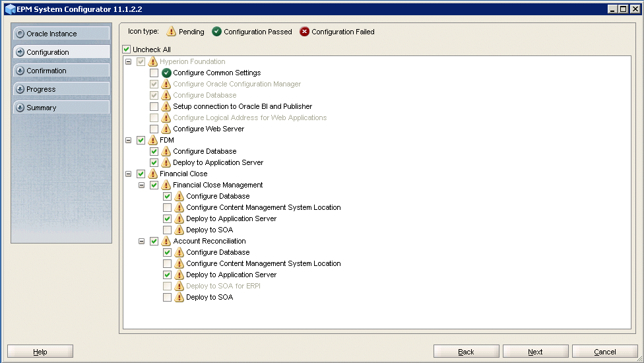Uncheck Deploy to Application Server under Financial Close Management
The image size is (644, 363).
[167, 218]
